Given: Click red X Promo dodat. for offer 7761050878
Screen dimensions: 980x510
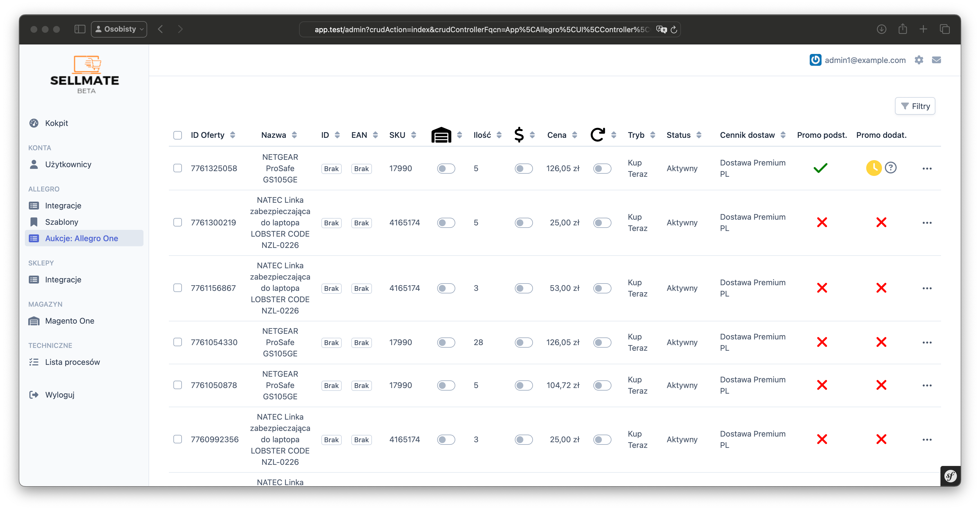Looking at the screenshot, I should pyautogui.click(x=881, y=385).
